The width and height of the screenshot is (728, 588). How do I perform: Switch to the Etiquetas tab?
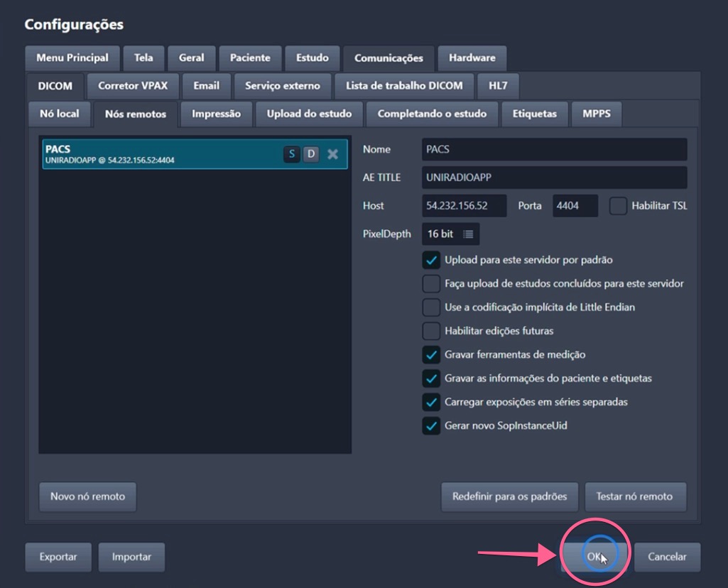coord(534,114)
